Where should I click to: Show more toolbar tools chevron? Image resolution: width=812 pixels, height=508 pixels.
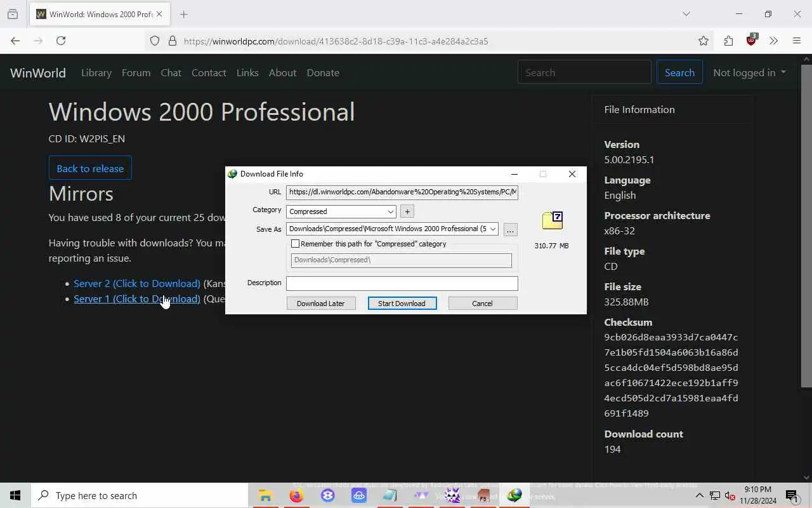click(x=773, y=41)
